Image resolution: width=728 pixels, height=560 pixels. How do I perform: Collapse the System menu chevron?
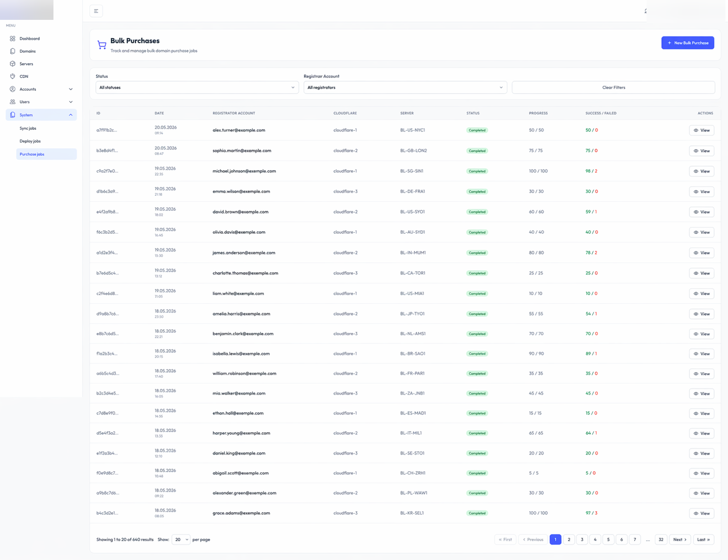click(71, 115)
